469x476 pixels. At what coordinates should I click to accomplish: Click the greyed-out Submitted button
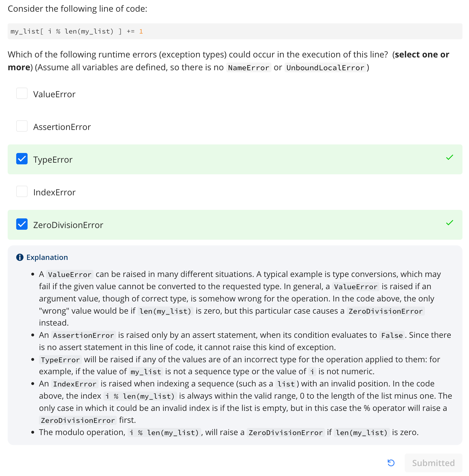pos(433,463)
